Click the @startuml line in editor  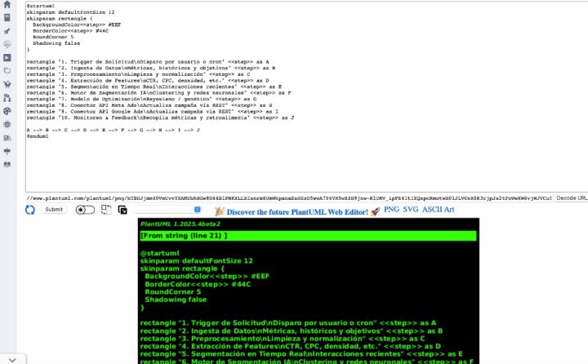41,6
